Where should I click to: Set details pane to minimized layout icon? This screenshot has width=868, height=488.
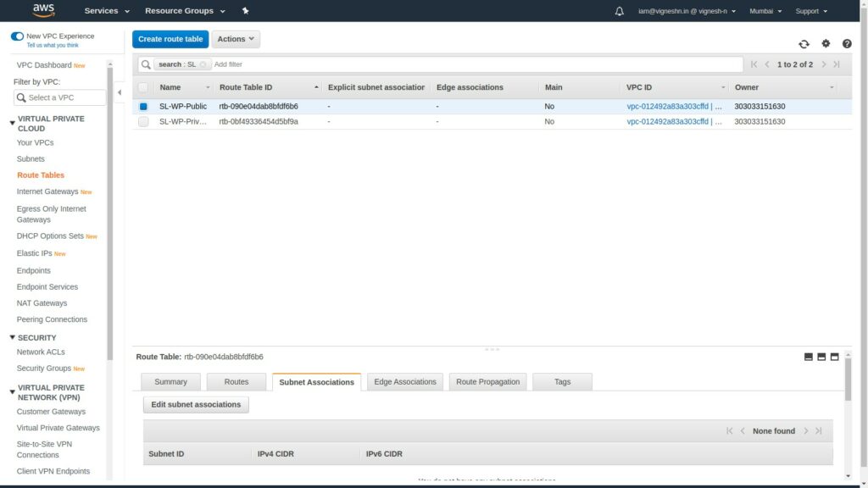click(x=808, y=357)
